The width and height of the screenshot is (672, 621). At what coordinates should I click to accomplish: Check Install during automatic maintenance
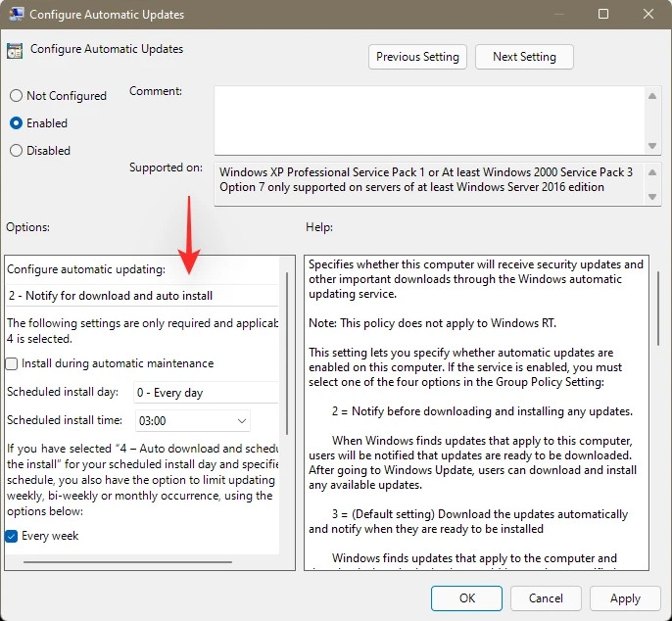click(x=12, y=363)
